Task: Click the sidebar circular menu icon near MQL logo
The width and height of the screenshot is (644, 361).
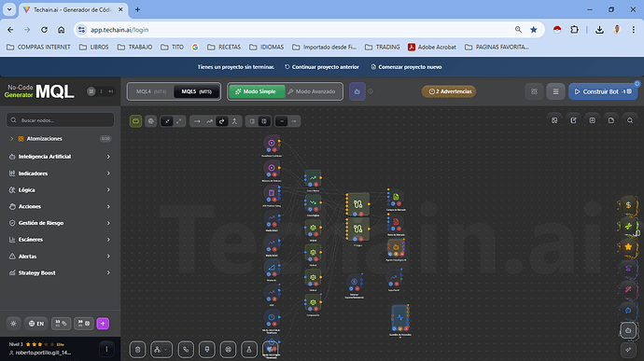Action: [x=91, y=91]
